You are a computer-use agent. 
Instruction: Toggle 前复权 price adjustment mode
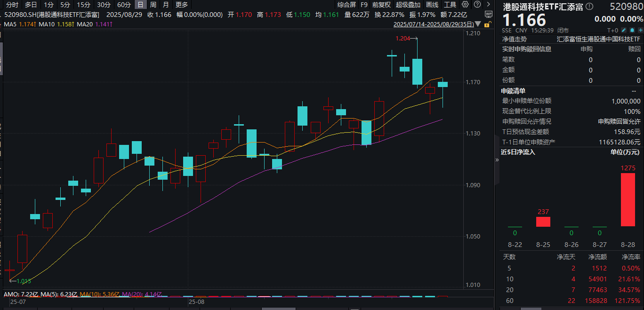[381, 5]
